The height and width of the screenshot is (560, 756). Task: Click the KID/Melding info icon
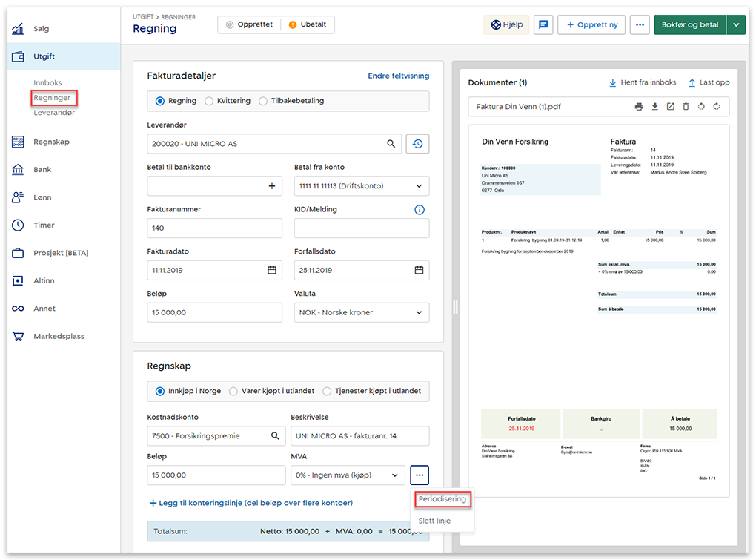[420, 210]
